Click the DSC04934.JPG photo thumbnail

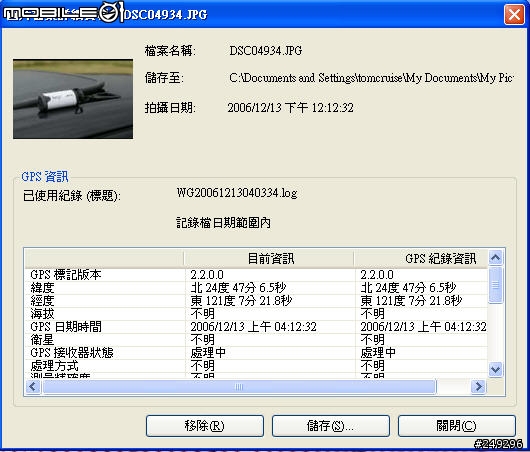(x=73, y=99)
